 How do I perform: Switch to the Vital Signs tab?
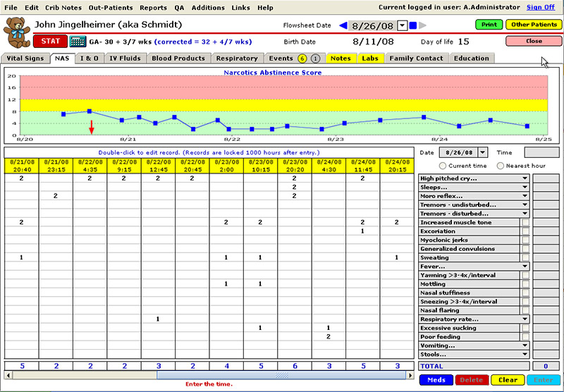[25, 59]
